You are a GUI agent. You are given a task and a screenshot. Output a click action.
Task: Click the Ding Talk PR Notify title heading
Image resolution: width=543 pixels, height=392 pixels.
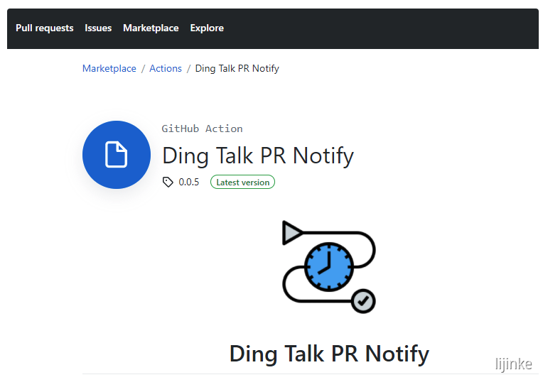tap(258, 156)
